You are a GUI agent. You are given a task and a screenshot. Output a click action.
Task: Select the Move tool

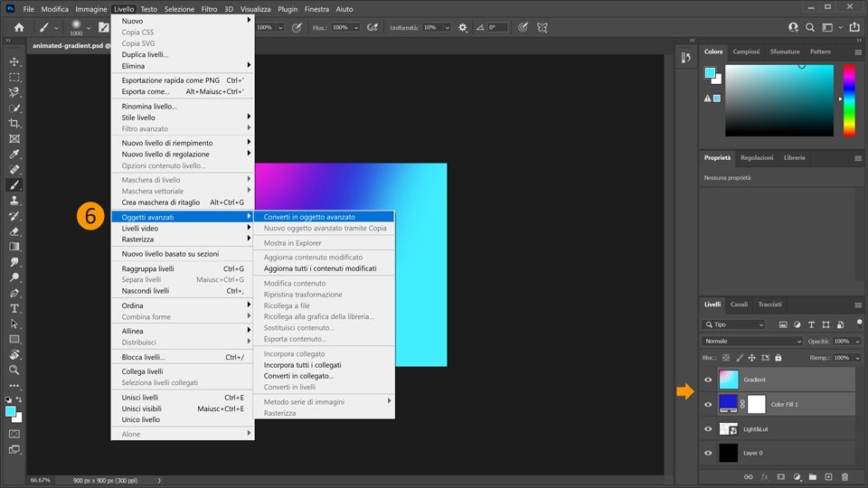coord(14,61)
